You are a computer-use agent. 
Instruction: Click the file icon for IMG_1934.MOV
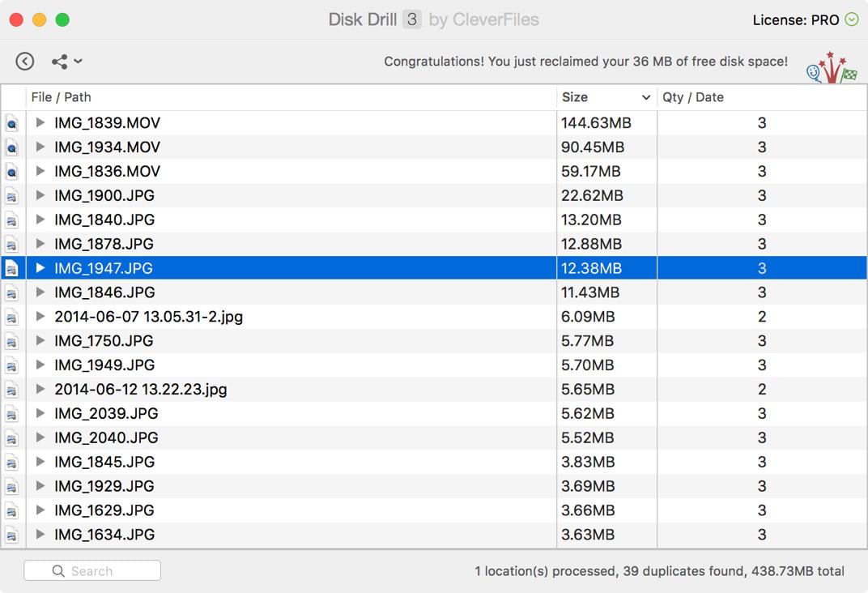[x=11, y=147]
